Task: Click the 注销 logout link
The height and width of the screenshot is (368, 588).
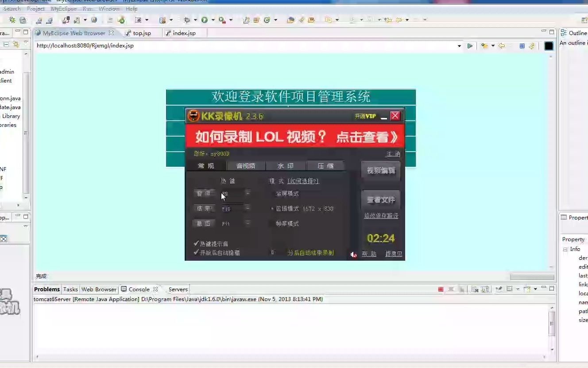Action: click(393, 154)
